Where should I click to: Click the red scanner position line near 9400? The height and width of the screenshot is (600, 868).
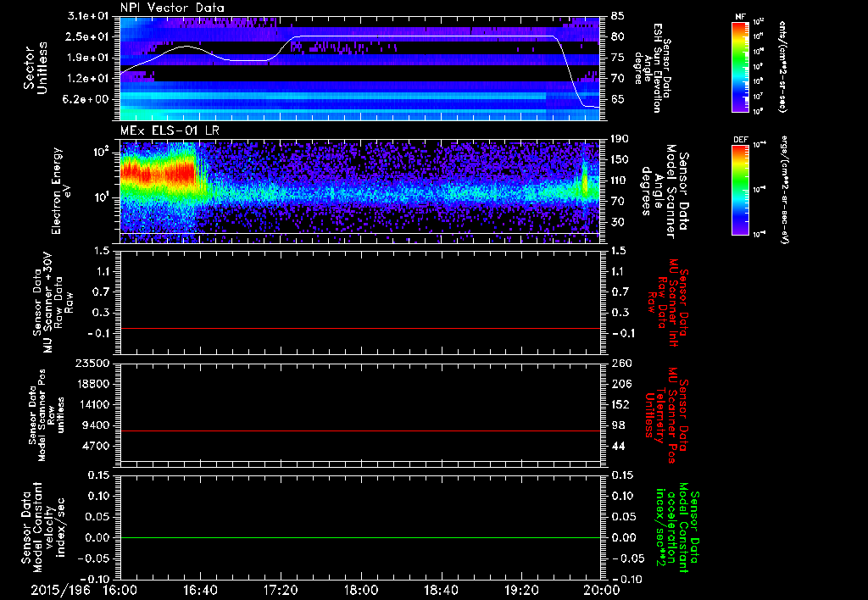click(359, 431)
